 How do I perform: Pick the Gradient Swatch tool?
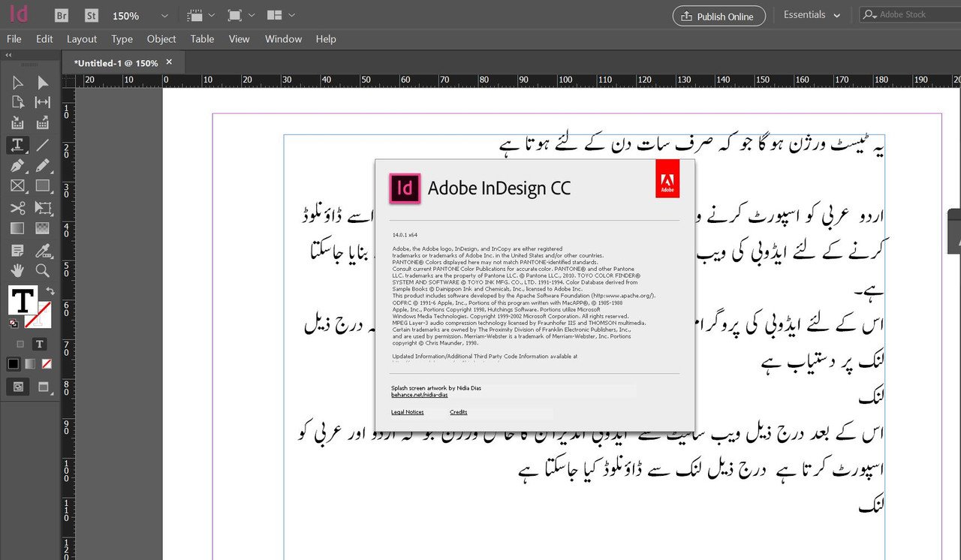pos(17,228)
